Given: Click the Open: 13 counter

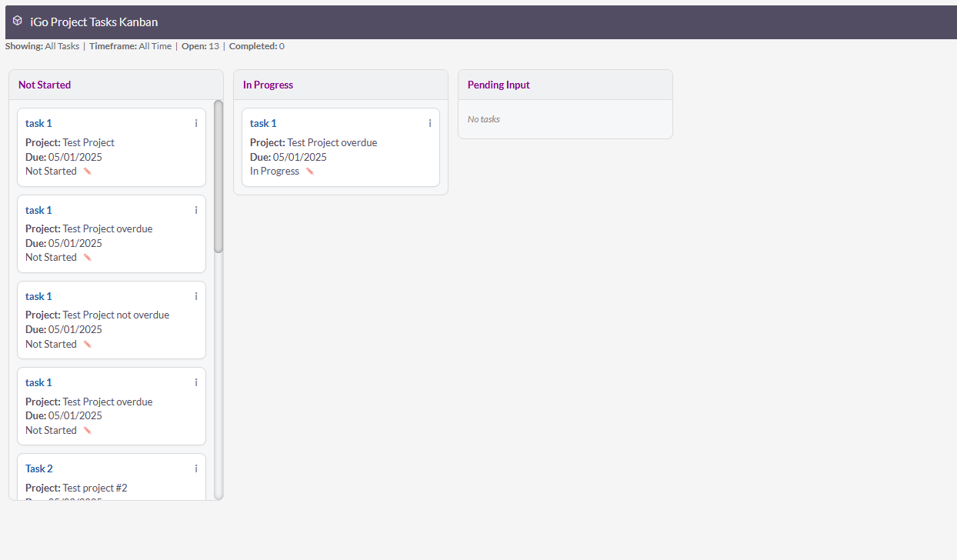Looking at the screenshot, I should 200,46.
